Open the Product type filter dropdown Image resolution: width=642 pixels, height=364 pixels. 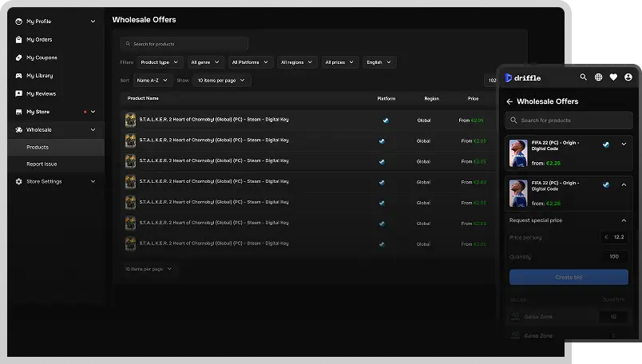coord(159,62)
